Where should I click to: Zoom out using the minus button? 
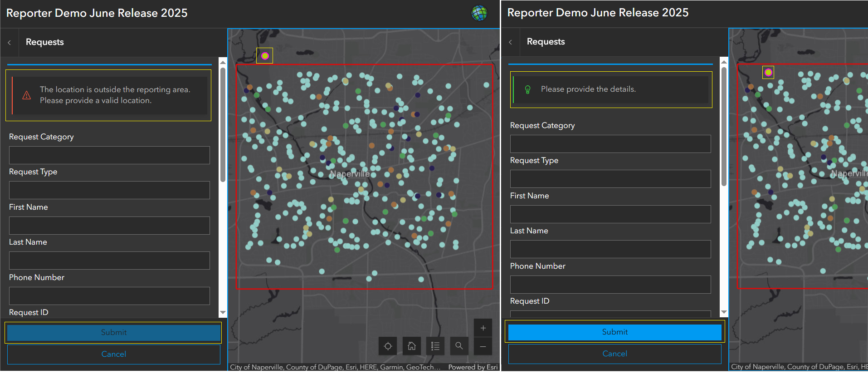click(x=483, y=347)
